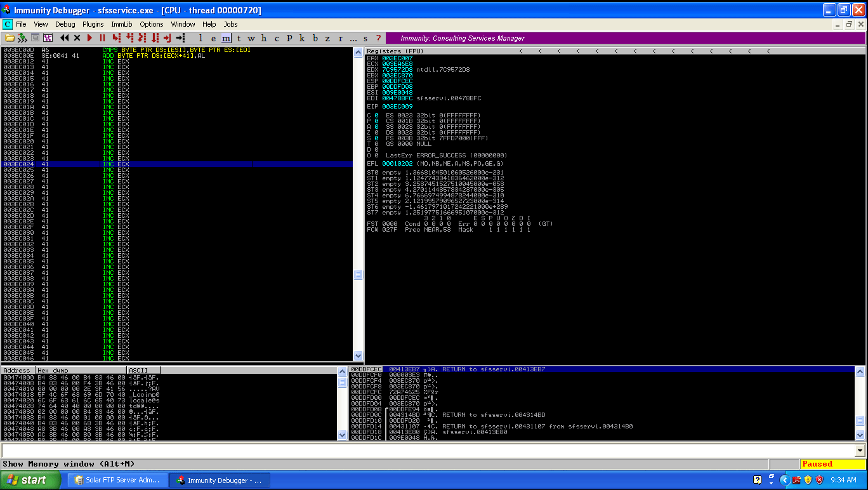The width and height of the screenshot is (868, 490).
Task: Select the EFL value 00010202
Action: (x=397, y=164)
